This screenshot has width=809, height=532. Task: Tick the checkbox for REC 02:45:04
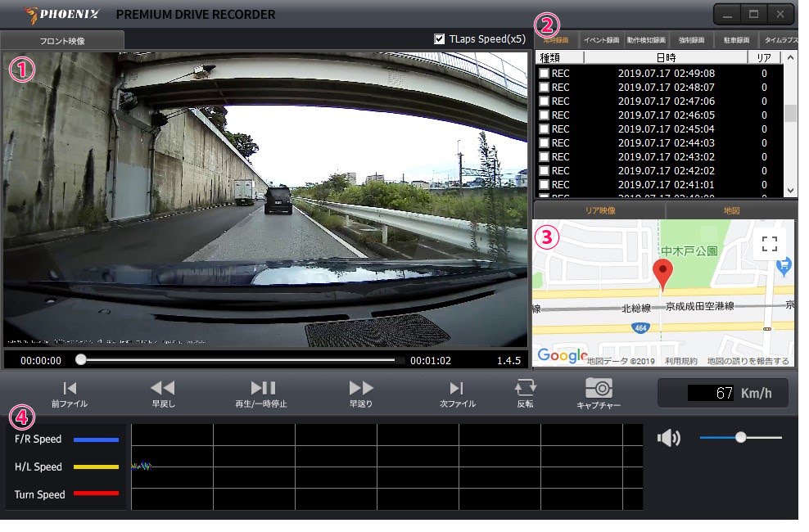coord(544,129)
